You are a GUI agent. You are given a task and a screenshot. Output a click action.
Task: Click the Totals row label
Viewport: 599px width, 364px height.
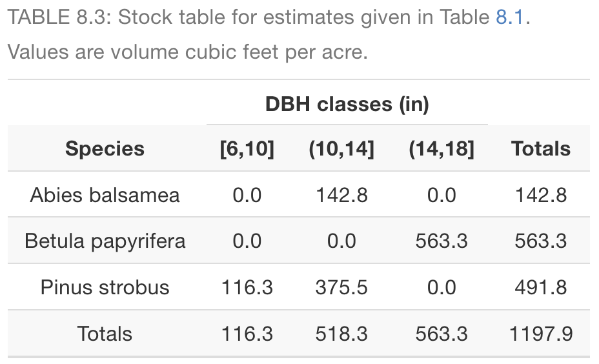pyautogui.click(x=105, y=334)
